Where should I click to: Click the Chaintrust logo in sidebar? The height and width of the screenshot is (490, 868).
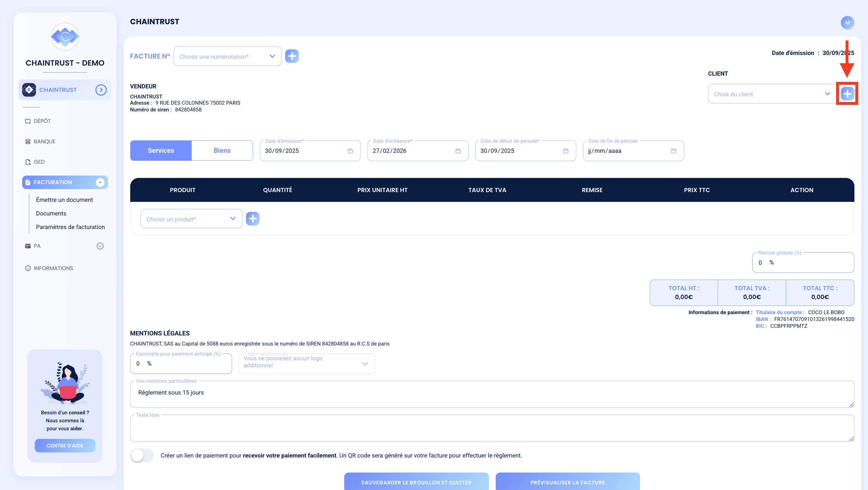65,36
